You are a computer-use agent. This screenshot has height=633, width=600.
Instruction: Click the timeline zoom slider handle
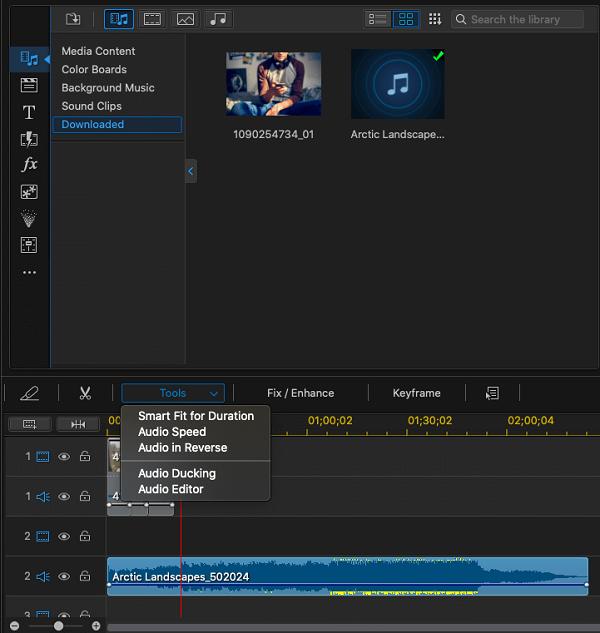[x=59, y=625]
